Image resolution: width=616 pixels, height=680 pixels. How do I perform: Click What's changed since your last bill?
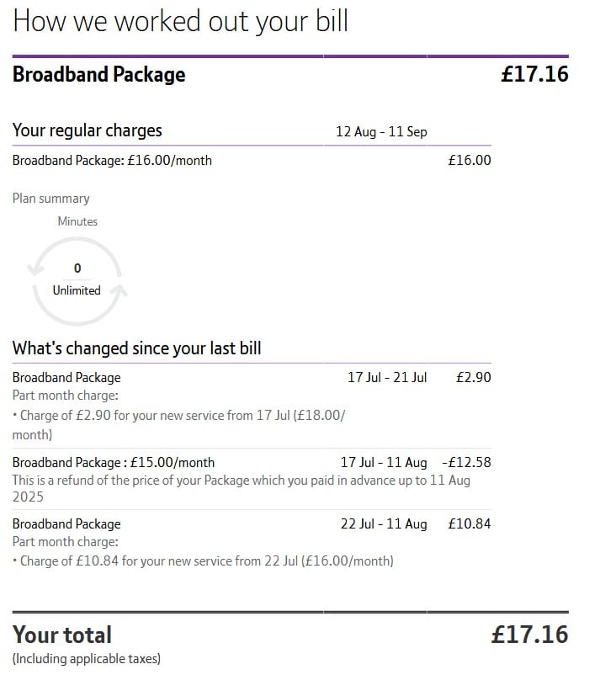point(136,348)
